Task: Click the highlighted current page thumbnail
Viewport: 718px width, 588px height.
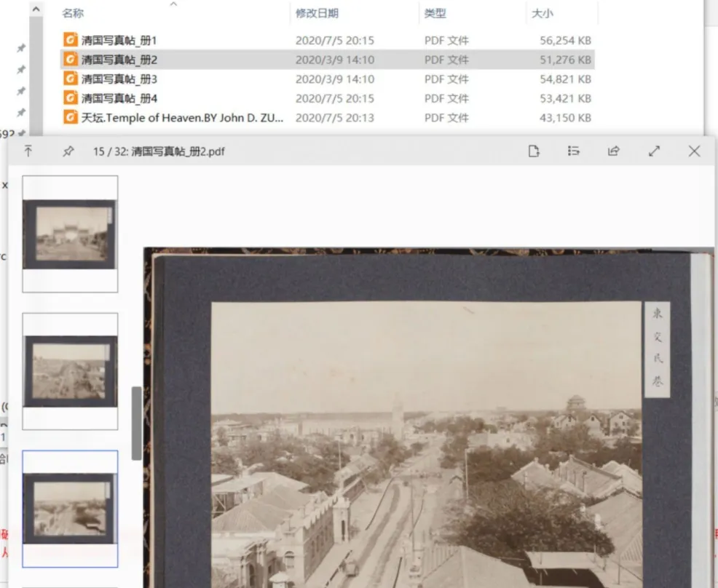Action: click(x=70, y=508)
